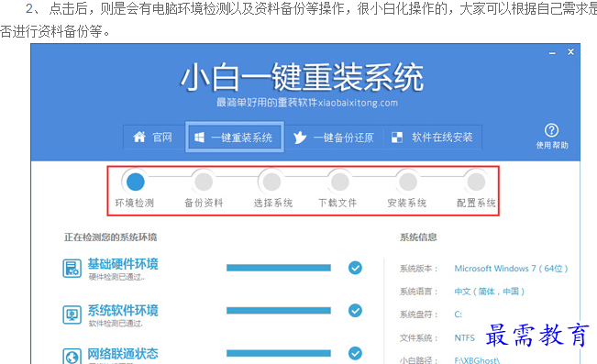The height and width of the screenshot is (364, 597).
Task: Select the 备份资料 step circle
Action: (204, 182)
